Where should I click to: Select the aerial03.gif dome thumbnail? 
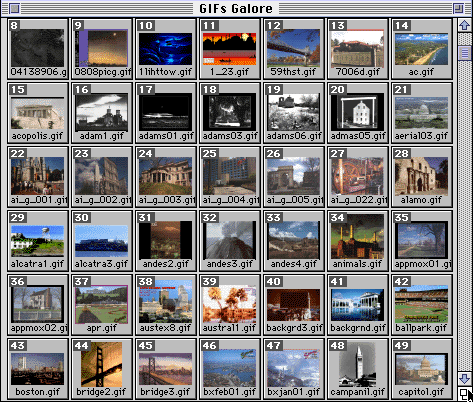422,113
